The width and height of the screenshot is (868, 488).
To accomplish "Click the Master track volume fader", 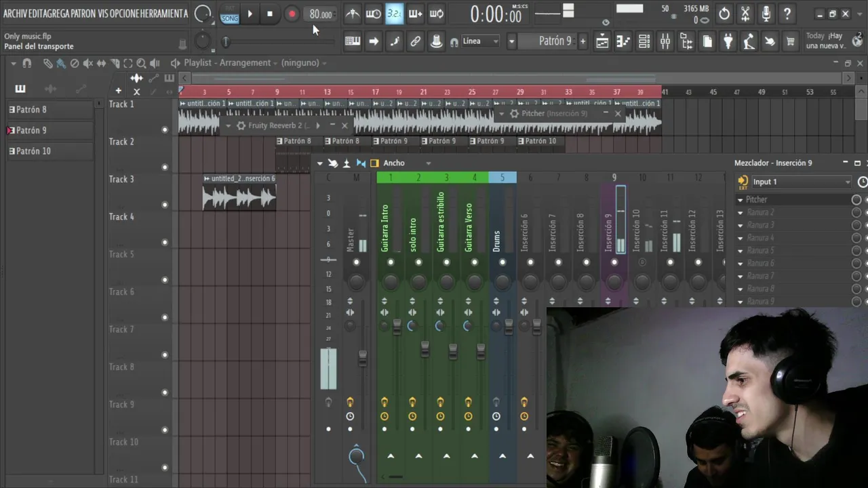I will (363, 357).
